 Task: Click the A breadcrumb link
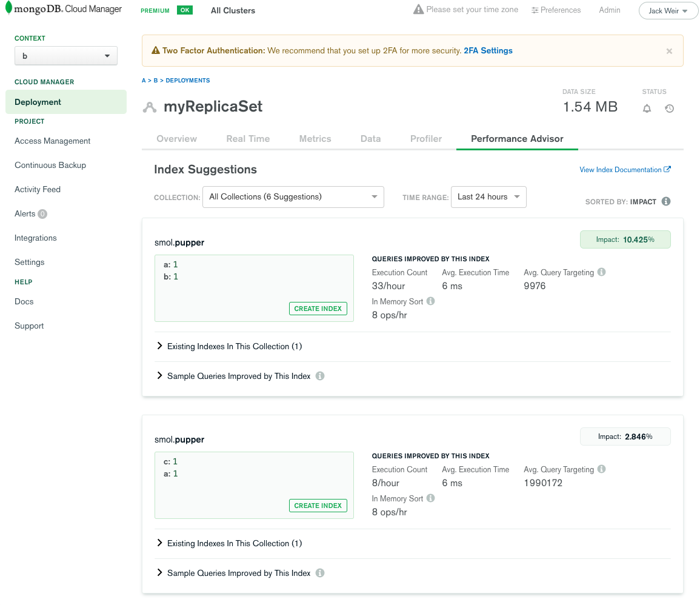tap(144, 81)
